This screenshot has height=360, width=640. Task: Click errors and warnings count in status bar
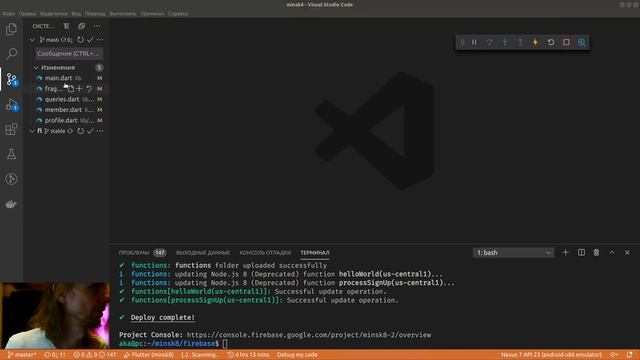[95, 355]
